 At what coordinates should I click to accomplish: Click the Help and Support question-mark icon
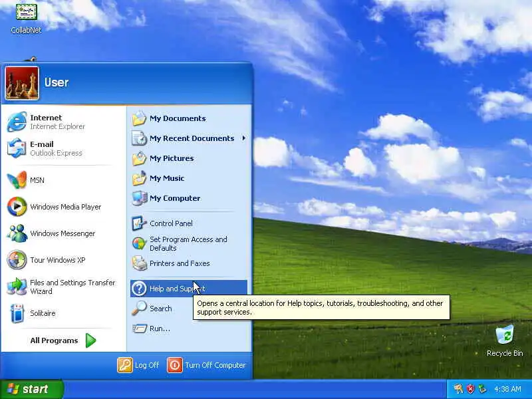click(139, 289)
